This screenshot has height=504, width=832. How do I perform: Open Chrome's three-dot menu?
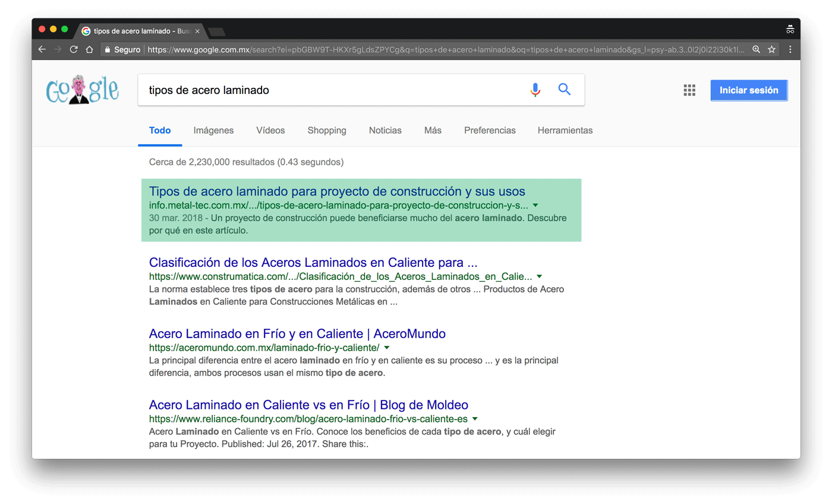(x=790, y=50)
